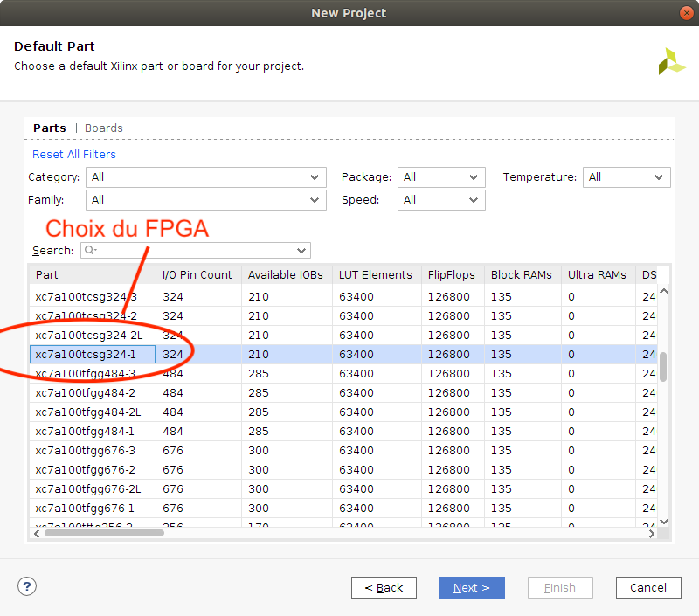Click 135 Block RAMs cell in xc7a100tfgg484-2 row
This screenshot has height=616, width=699.
click(x=523, y=392)
